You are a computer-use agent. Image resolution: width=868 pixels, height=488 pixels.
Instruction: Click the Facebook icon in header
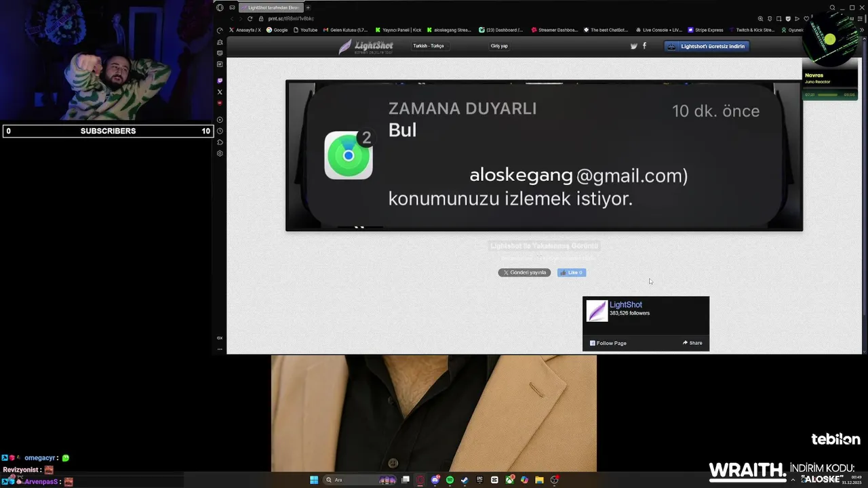tap(644, 46)
